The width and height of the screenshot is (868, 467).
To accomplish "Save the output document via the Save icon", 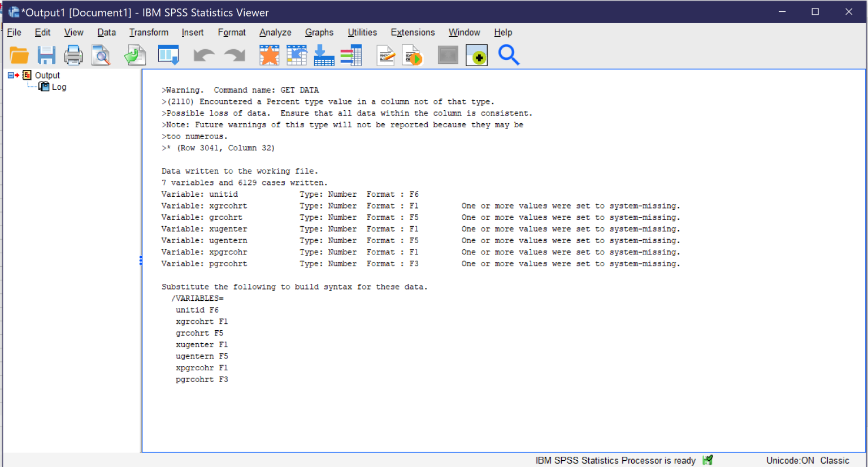I will [x=46, y=55].
